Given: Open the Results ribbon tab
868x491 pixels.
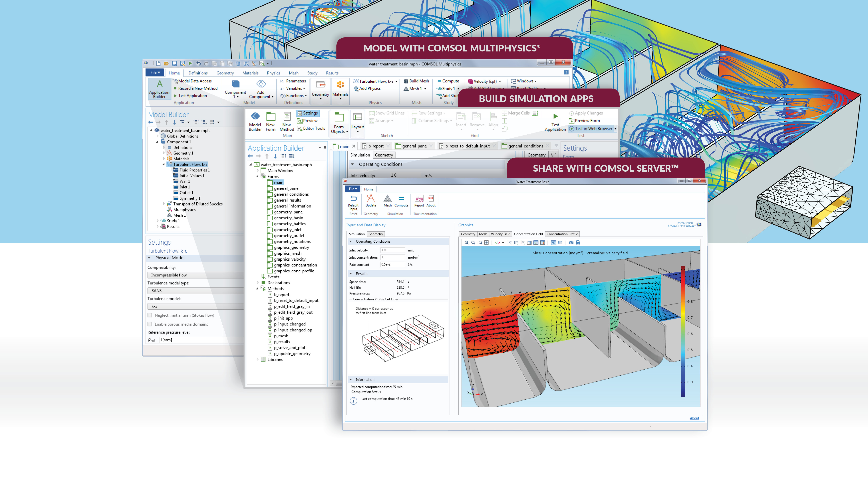Looking at the screenshot, I should [x=332, y=73].
